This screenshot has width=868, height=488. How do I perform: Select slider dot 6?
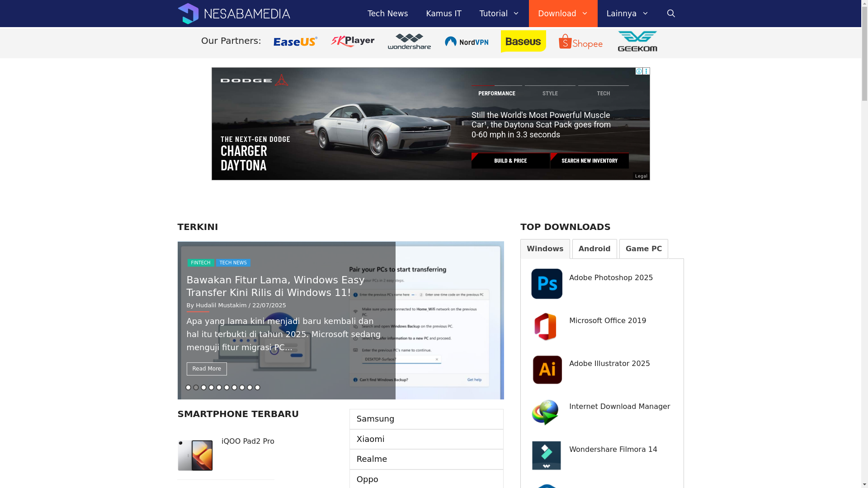tap(226, 388)
